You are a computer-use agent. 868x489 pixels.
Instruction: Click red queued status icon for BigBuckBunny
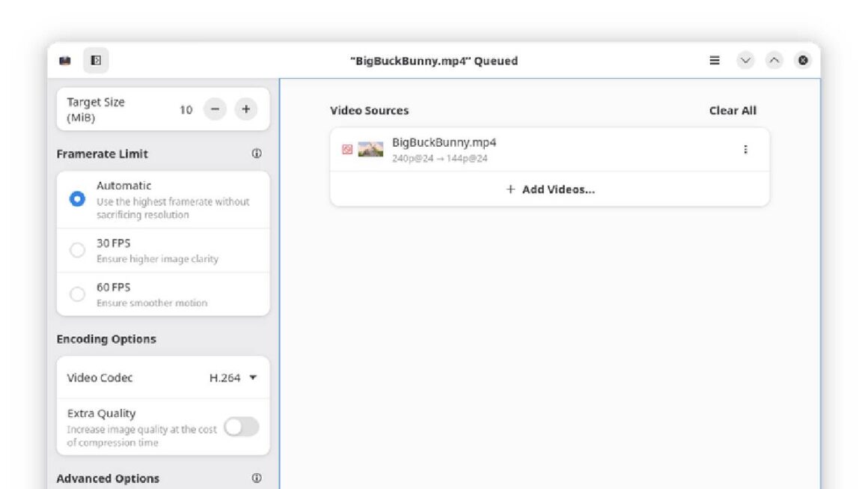click(347, 150)
